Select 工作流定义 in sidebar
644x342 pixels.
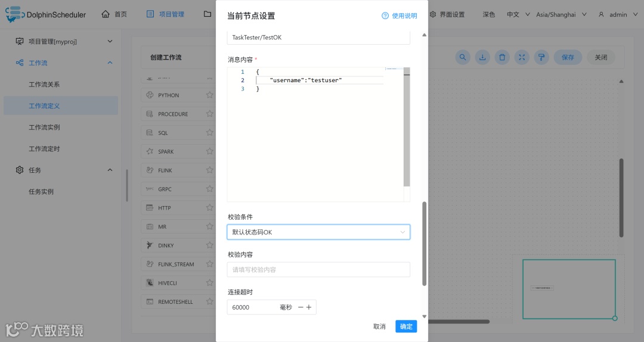tap(61, 105)
